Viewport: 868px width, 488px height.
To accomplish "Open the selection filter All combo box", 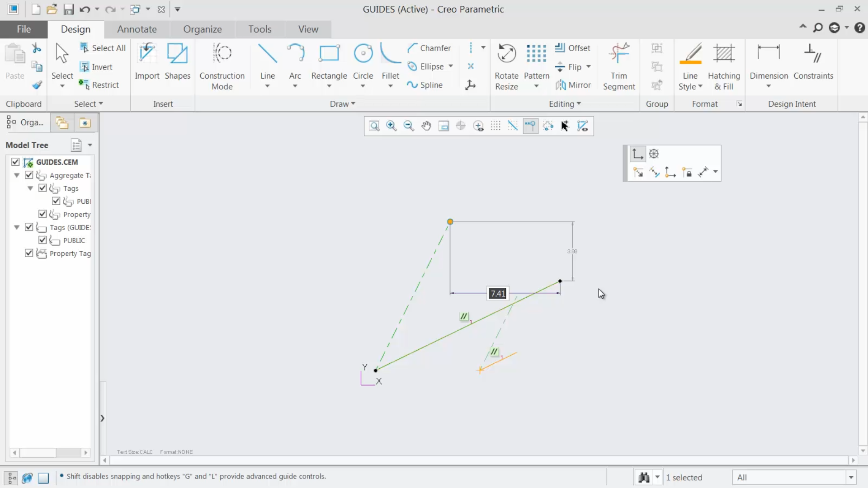I will coord(794,478).
